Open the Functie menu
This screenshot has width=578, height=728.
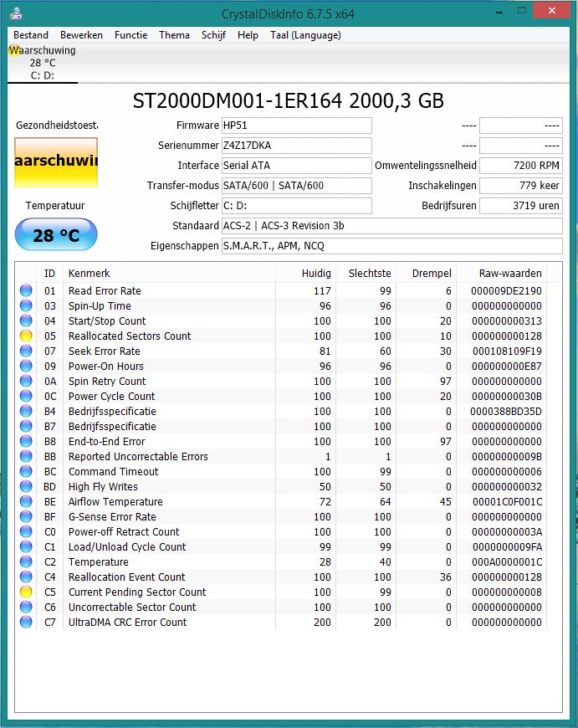(x=131, y=35)
